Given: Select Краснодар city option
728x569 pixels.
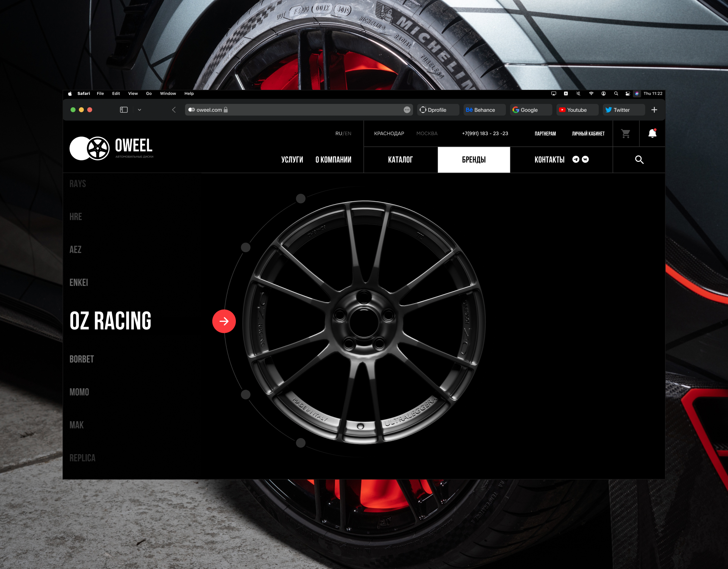Looking at the screenshot, I should 389,133.
